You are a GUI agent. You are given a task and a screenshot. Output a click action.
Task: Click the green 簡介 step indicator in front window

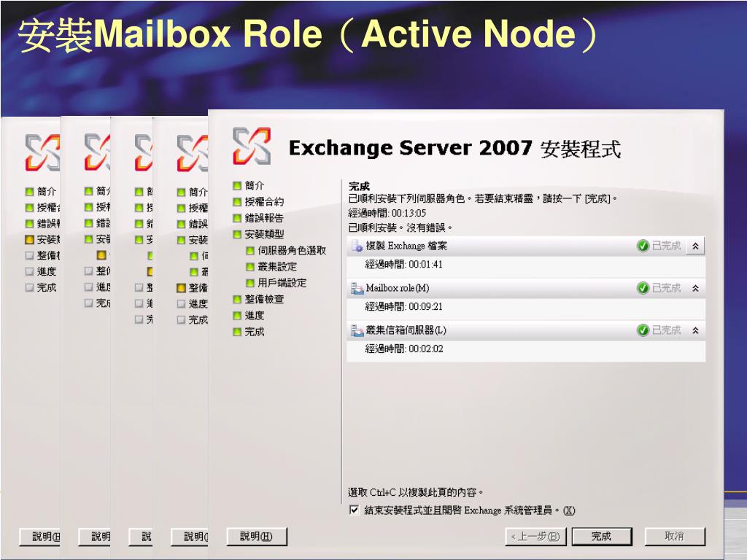(237, 186)
